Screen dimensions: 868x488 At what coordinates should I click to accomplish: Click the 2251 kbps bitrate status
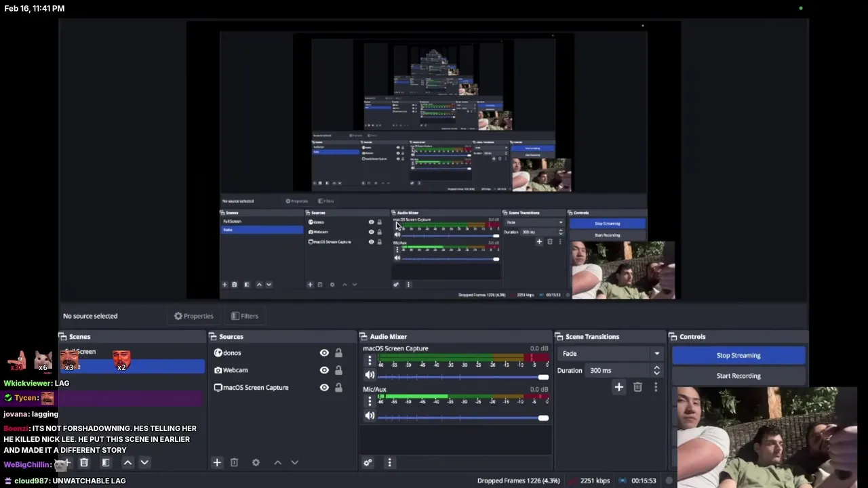click(x=595, y=481)
